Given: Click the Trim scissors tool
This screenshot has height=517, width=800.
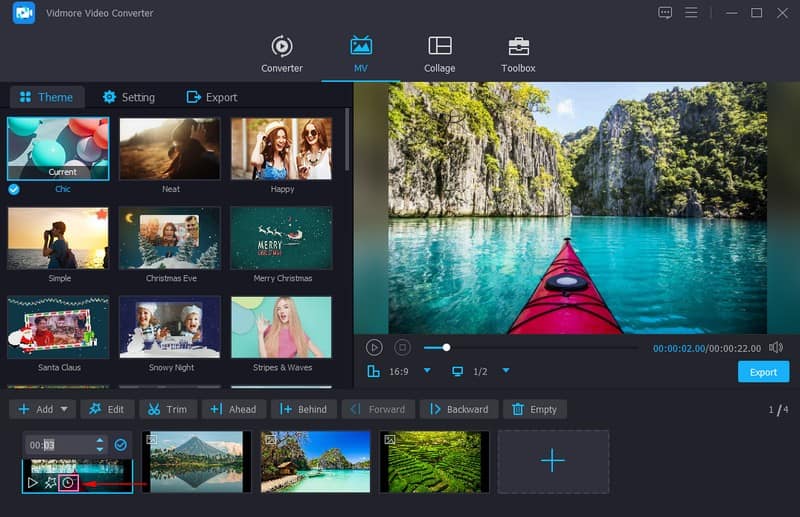Looking at the screenshot, I should (x=167, y=409).
